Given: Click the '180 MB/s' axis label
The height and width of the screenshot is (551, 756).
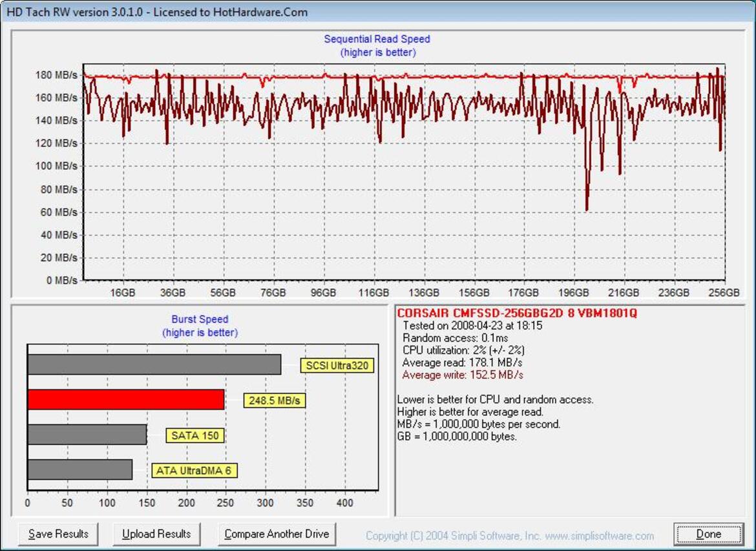Looking at the screenshot, I should tap(56, 75).
